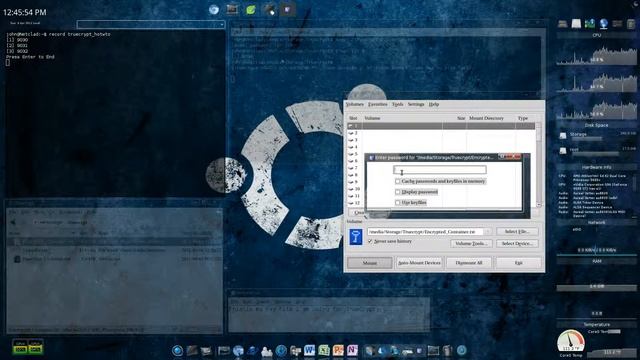The image size is (640, 360).
Task: Open the Volumes menu
Action: [x=354, y=104]
